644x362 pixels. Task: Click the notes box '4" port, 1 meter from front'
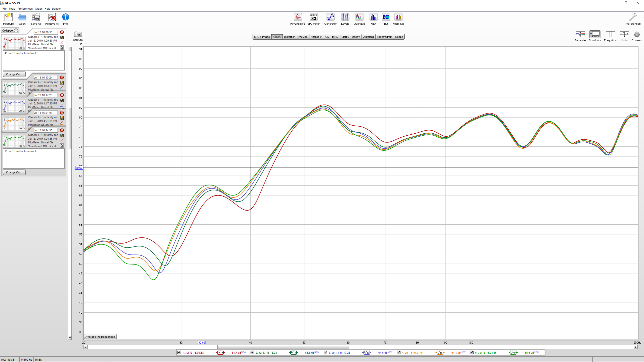(34, 61)
